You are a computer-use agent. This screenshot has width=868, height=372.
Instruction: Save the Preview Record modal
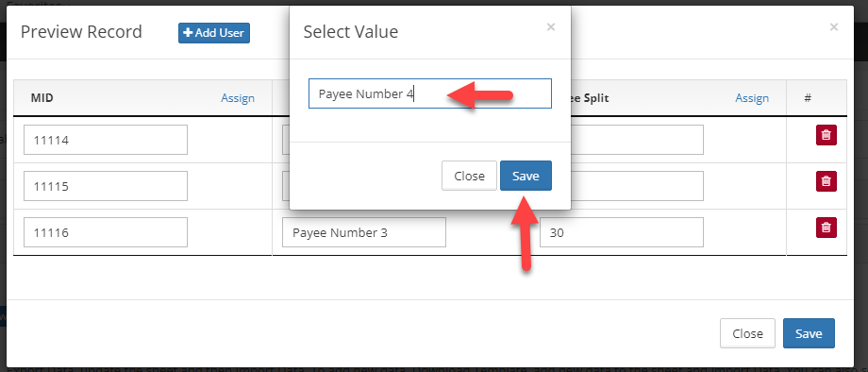[x=809, y=334]
